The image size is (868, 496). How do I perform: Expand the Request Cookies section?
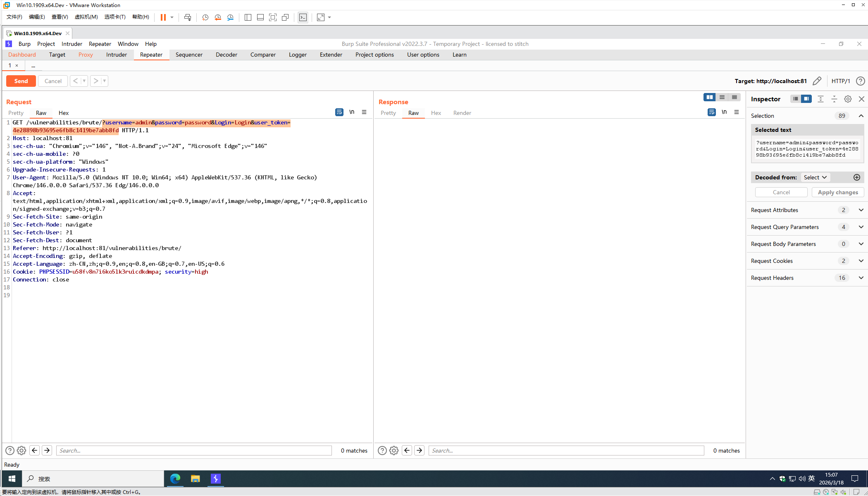click(861, 261)
